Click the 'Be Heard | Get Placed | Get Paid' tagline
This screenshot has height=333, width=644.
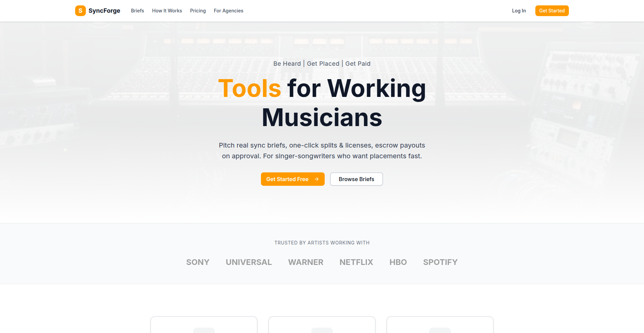pos(322,64)
